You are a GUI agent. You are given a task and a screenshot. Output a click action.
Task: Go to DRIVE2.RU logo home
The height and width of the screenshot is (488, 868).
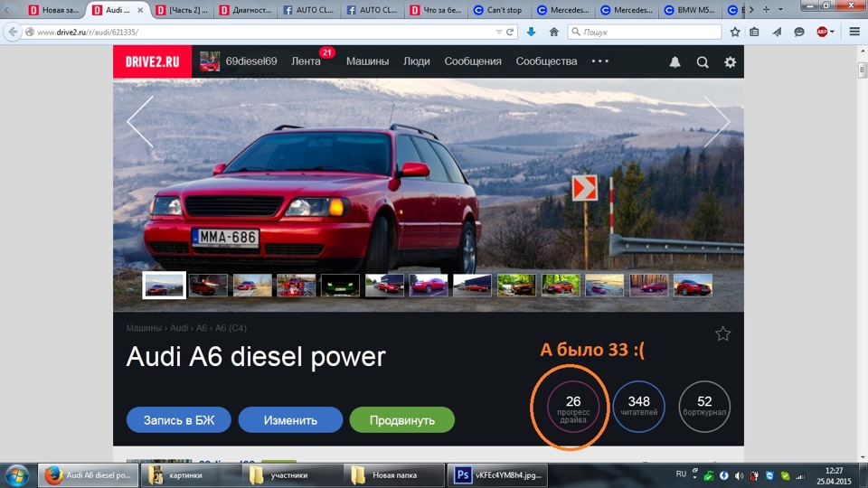[152, 61]
